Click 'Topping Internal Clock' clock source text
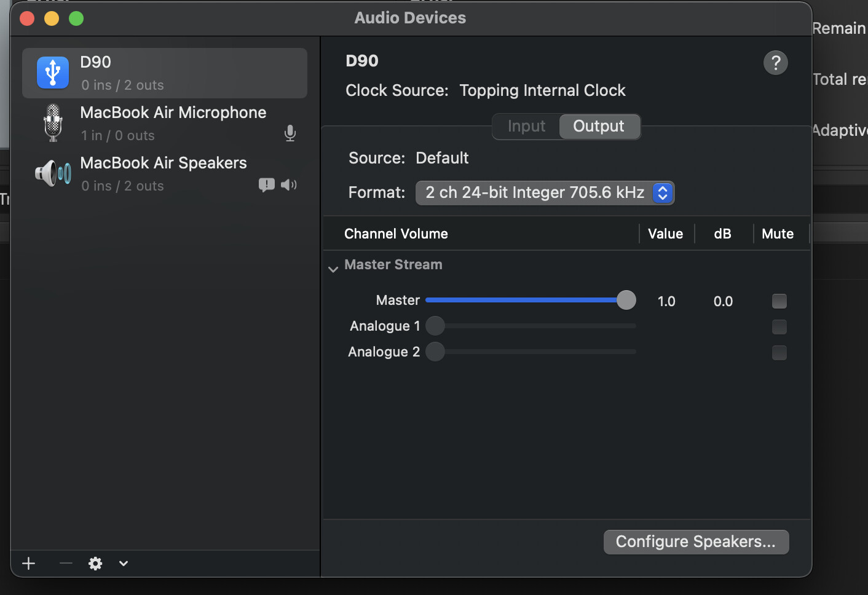This screenshot has width=868, height=595. coord(542,90)
